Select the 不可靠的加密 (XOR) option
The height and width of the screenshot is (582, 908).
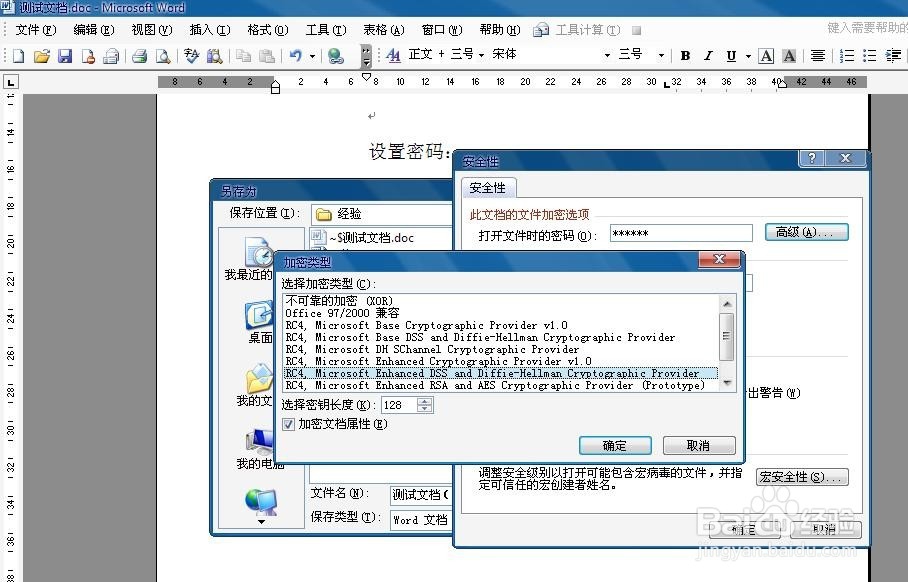click(x=339, y=301)
